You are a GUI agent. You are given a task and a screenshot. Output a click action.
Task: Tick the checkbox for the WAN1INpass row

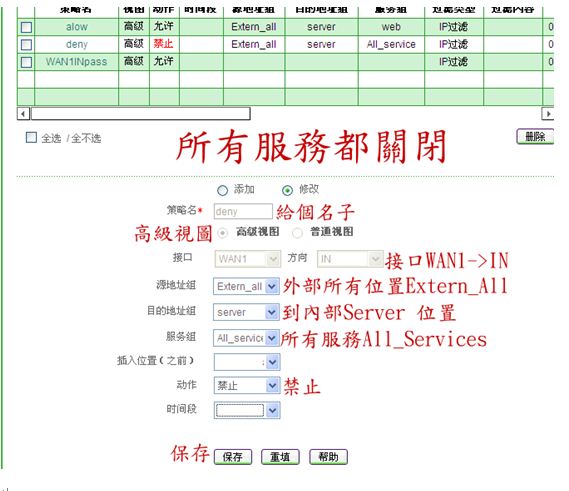click(26, 62)
